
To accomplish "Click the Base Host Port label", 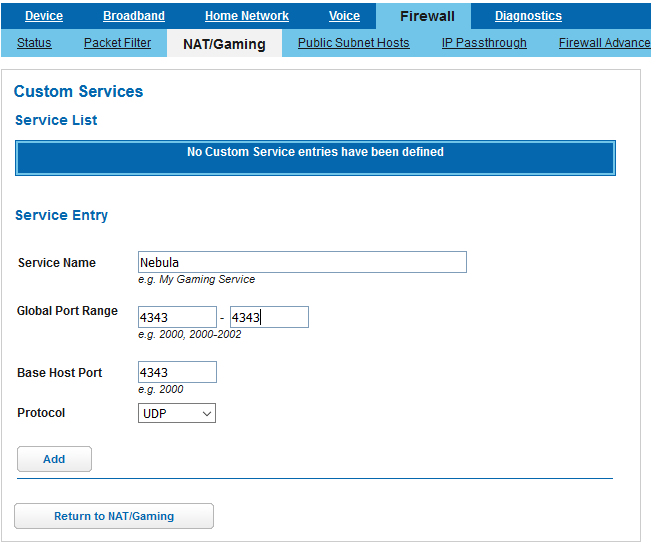I will coord(59,373).
